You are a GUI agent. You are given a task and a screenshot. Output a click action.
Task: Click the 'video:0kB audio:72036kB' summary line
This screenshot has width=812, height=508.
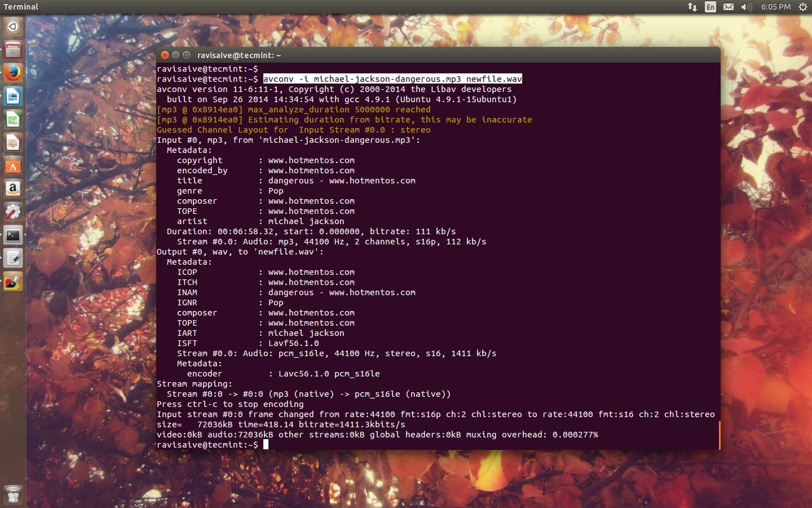coord(377,435)
